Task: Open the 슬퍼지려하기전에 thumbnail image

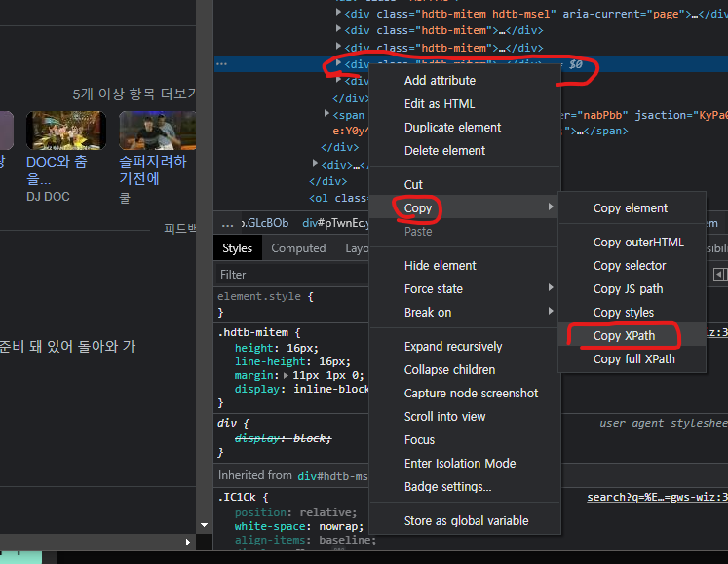Action: (x=158, y=131)
